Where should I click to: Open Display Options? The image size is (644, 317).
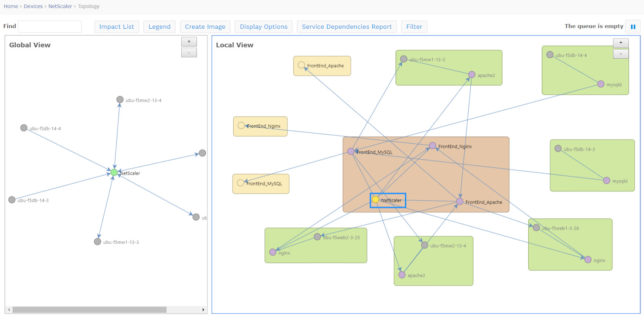pos(264,27)
